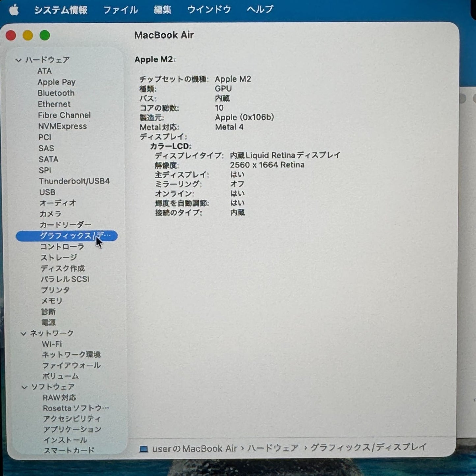Image resolution: width=476 pixels, height=476 pixels.
Task: Open the ファイル menu
Action: click(x=121, y=10)
